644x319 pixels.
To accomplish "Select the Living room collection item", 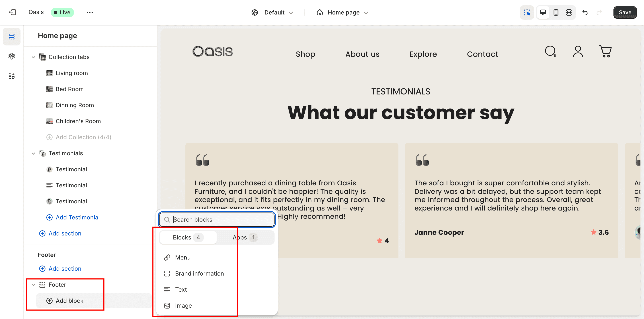I will coord(72,73).
